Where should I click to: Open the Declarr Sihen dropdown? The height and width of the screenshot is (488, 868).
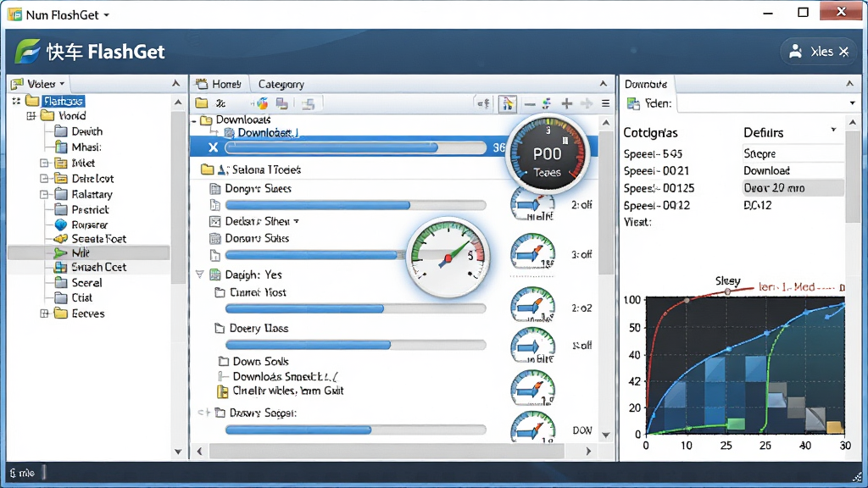point(297,221)
